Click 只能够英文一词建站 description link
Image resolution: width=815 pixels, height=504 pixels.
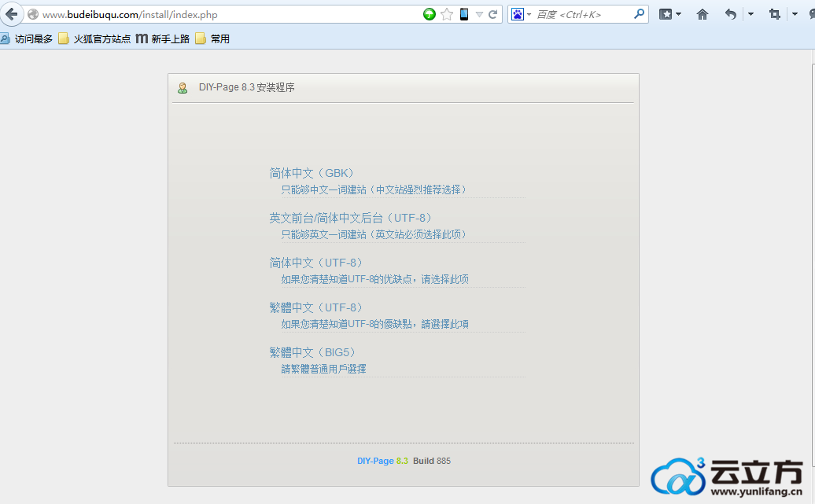374,235
